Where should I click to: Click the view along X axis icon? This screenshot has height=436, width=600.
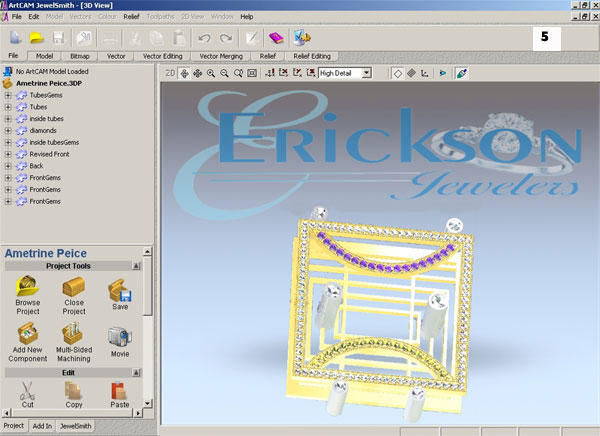point(284,73)
